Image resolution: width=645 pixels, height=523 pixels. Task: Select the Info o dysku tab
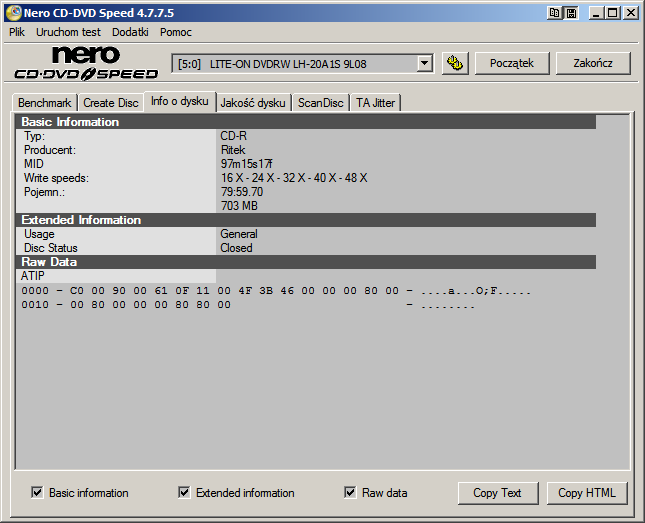(x=180, y=101)
